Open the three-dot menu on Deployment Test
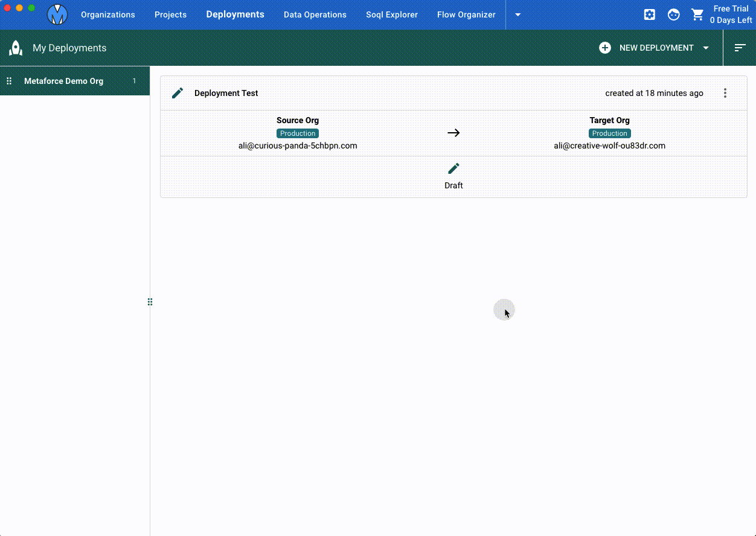 click(725, 93)
